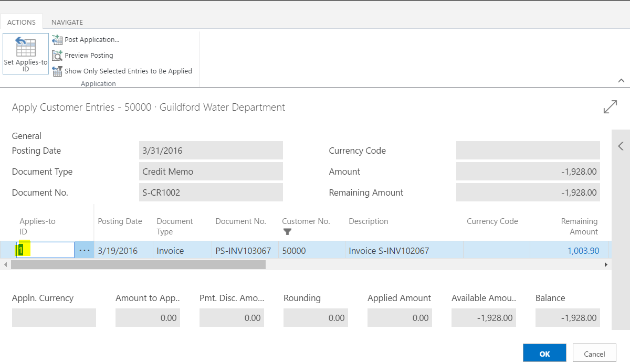Select the PS-INV103067 invoice row
The width and height of the screenshot is (630, 364).
tap(243, 250)
